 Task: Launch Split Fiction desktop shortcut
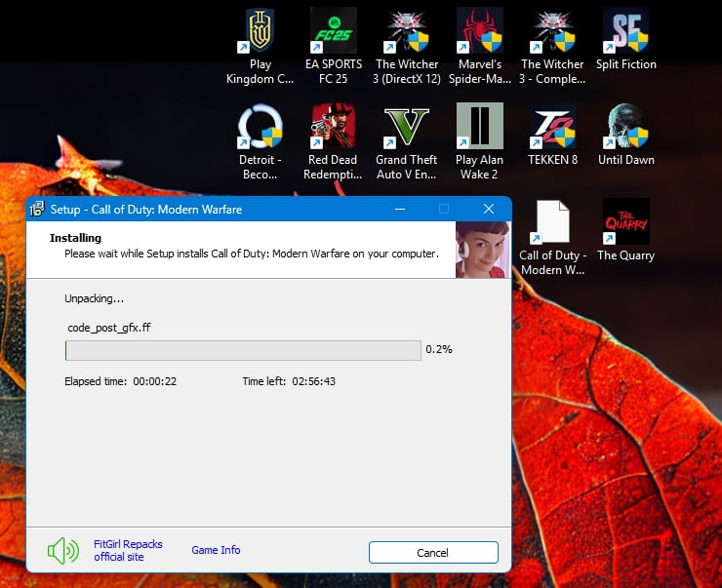(x=625, y=39)
